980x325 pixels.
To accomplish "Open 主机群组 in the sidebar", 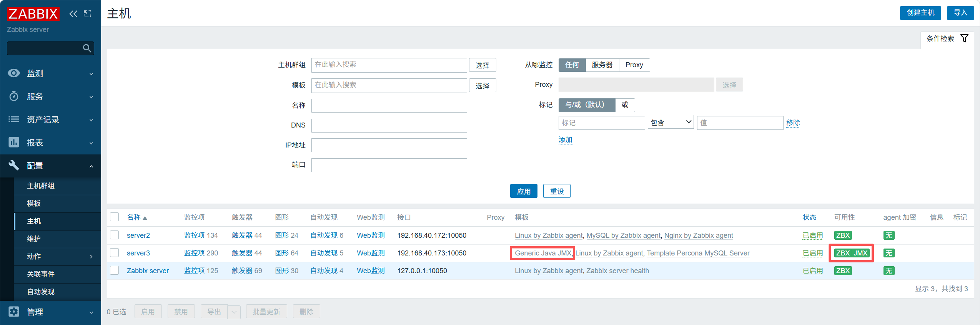I will tap(41, 186).
